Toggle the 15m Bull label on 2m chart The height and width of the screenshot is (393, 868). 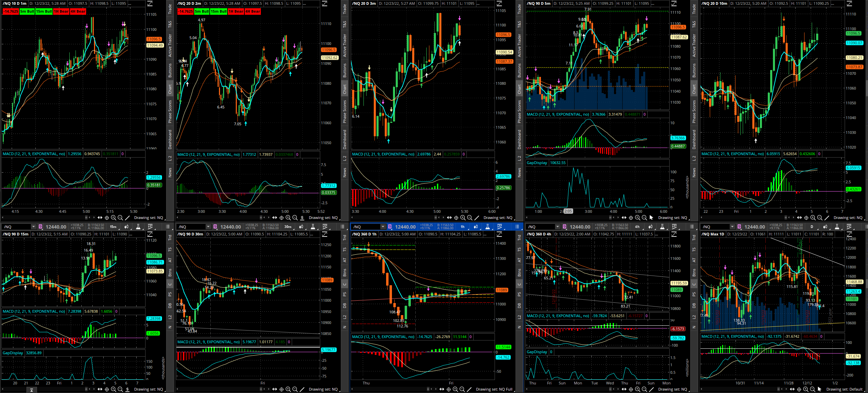[x=219, y=11]
